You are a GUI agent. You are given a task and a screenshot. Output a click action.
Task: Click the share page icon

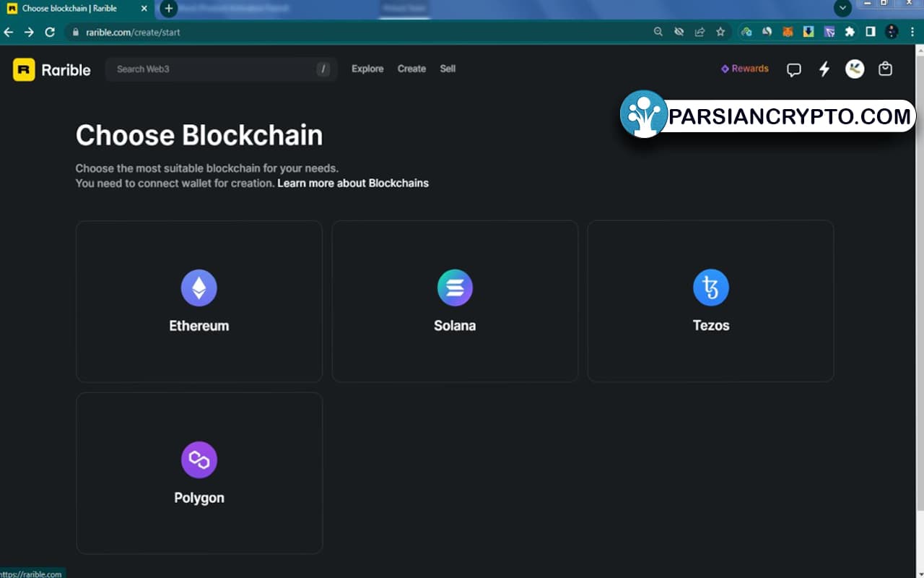[699, 32]
